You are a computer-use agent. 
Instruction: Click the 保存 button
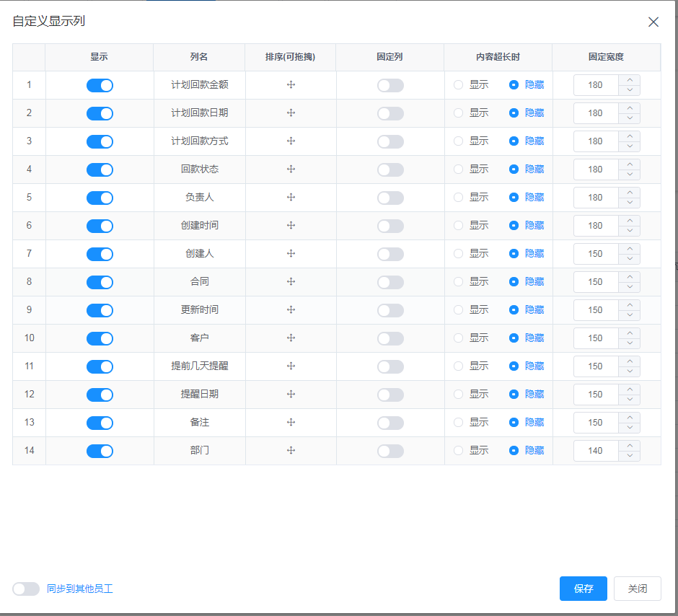[583, 589]
